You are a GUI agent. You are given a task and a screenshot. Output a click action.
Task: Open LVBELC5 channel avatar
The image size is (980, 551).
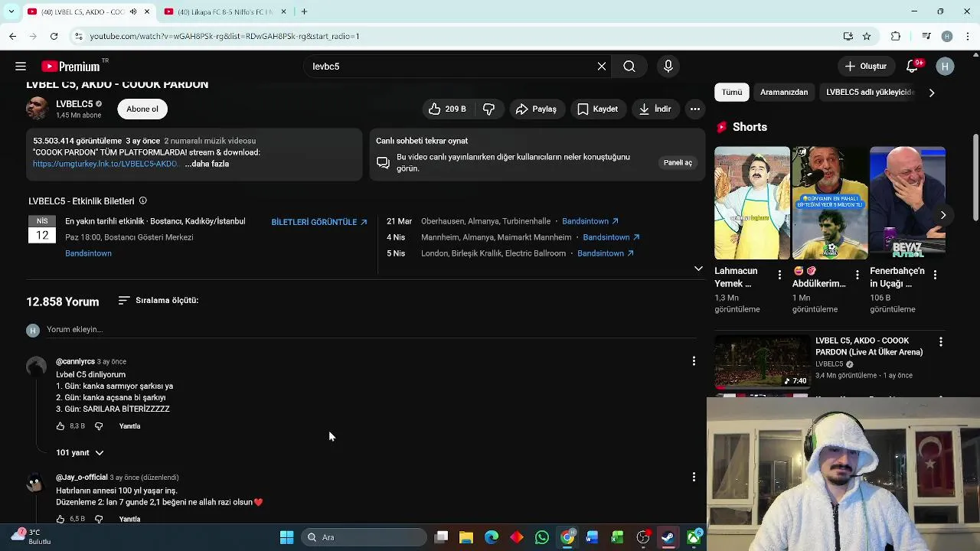[38, 109]
